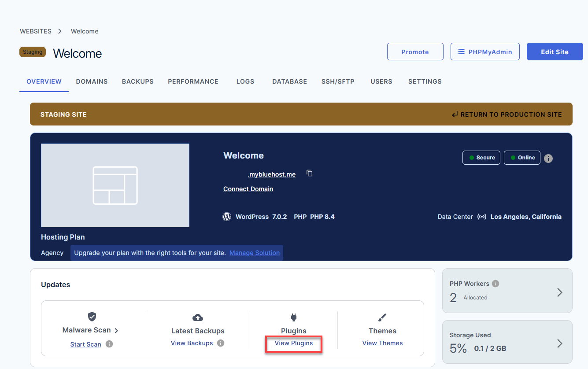The width and height of the screenshot is (588, 369).
Task: Click the Connect Domain link
Action: tap(248, 189)
